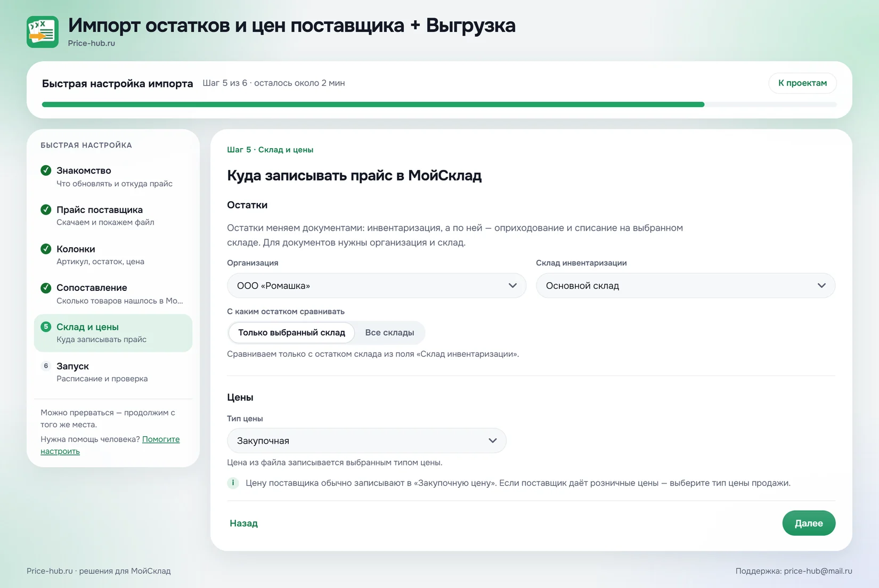Screen dimensions: 879x588
Task: Go to the Знакомство step
Action: tap(113, 177)
